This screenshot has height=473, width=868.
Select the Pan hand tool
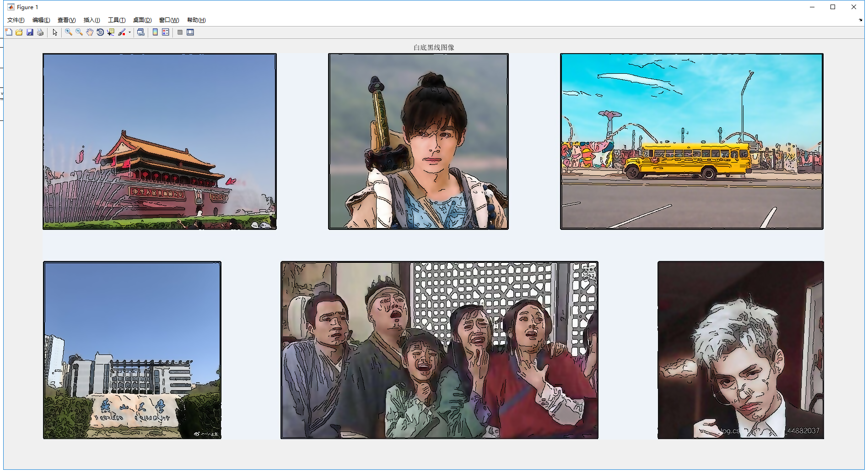(90, 32)
